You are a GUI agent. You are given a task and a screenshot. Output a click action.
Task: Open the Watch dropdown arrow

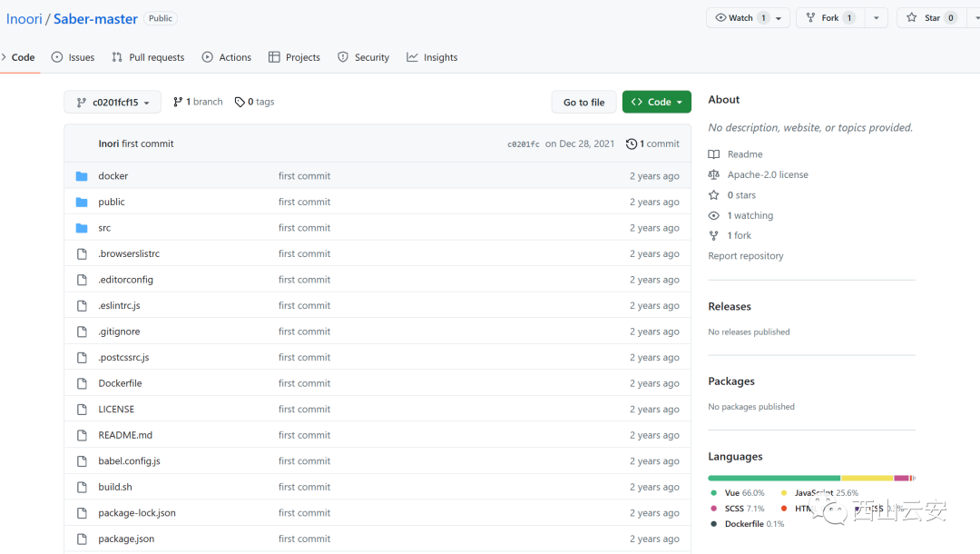tap(779, 18)
